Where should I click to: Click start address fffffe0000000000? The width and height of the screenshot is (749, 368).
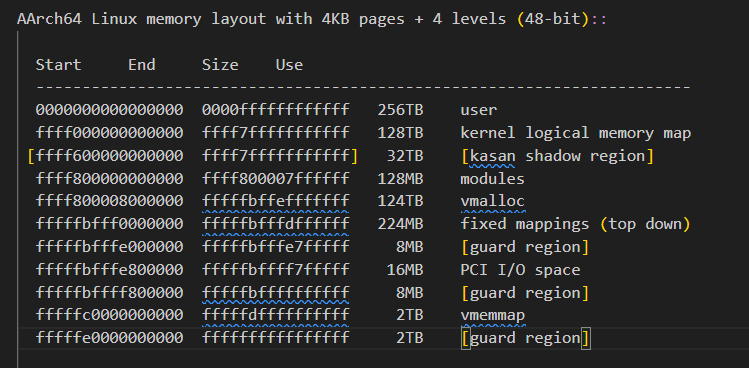[x=109, y=338]
